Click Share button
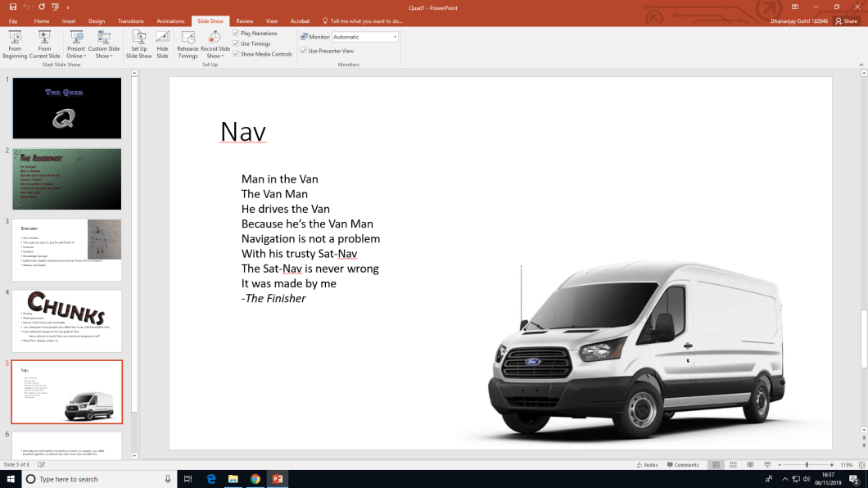 (847, 21)
